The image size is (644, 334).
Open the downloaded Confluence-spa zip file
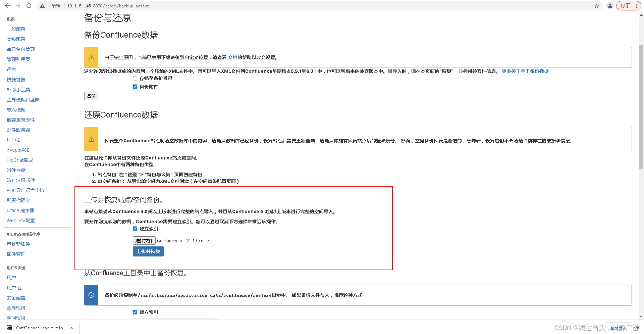coord(35,328)
